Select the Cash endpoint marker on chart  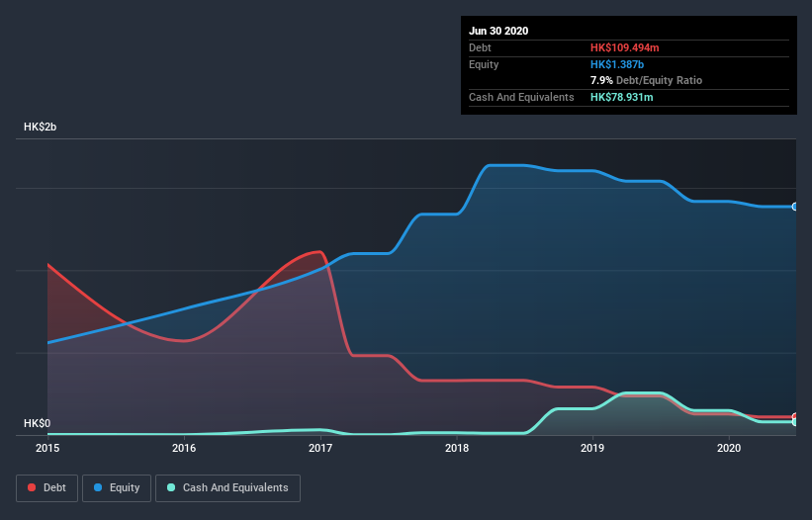795,422
